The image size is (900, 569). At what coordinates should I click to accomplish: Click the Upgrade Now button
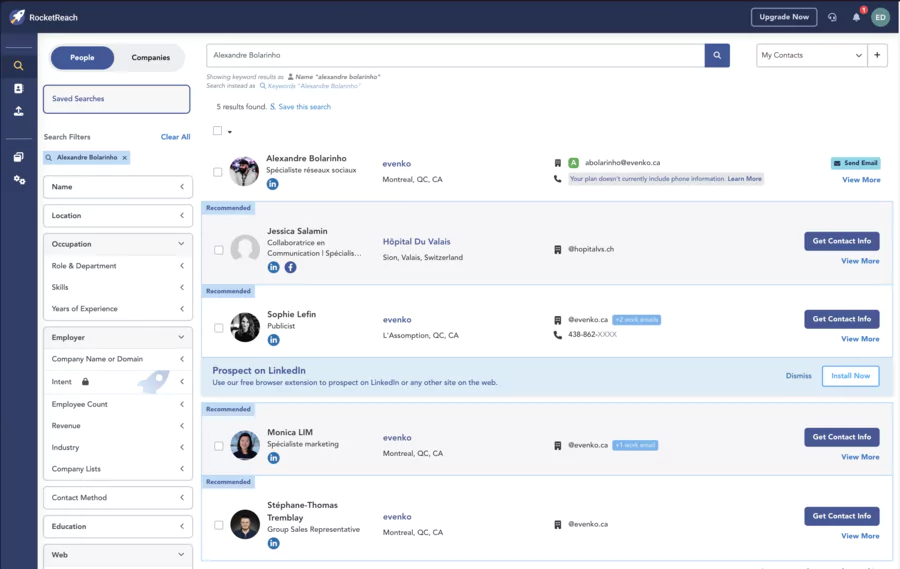(784, 17)
